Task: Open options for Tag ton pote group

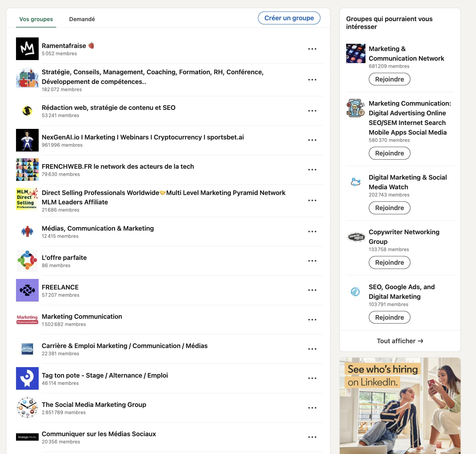Action: 312,378
